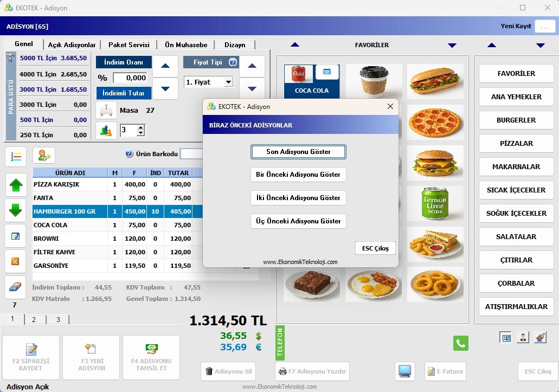The image size is (559, 392).
Task: Click ESC Çıkış in the Biraz Önceki Adisyonlar dialog
Action: pos(375,248)
